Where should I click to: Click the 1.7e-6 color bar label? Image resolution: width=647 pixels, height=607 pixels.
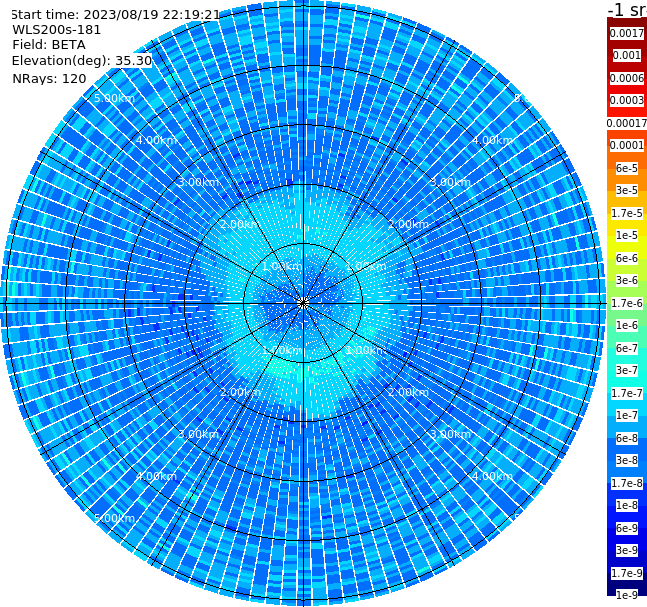point(627,303)
